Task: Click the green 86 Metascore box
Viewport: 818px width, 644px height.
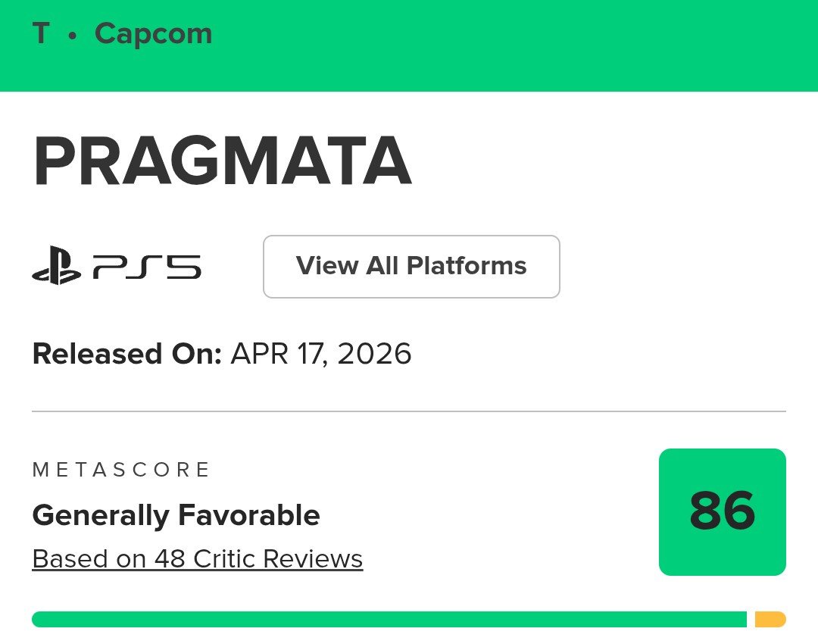Action: click(722, 511)
